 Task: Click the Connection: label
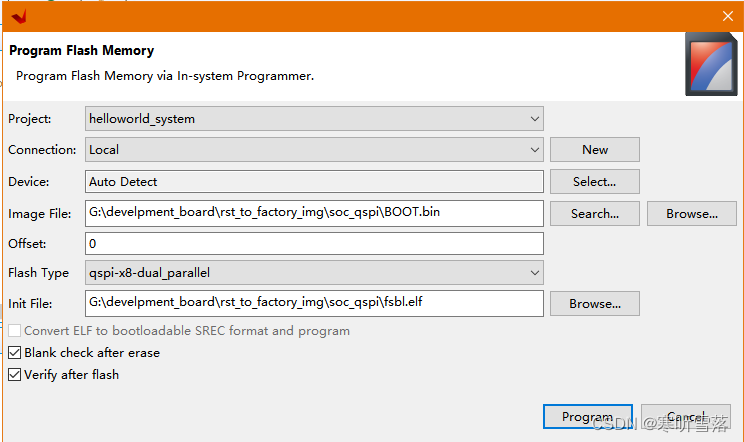coord(42,150)
